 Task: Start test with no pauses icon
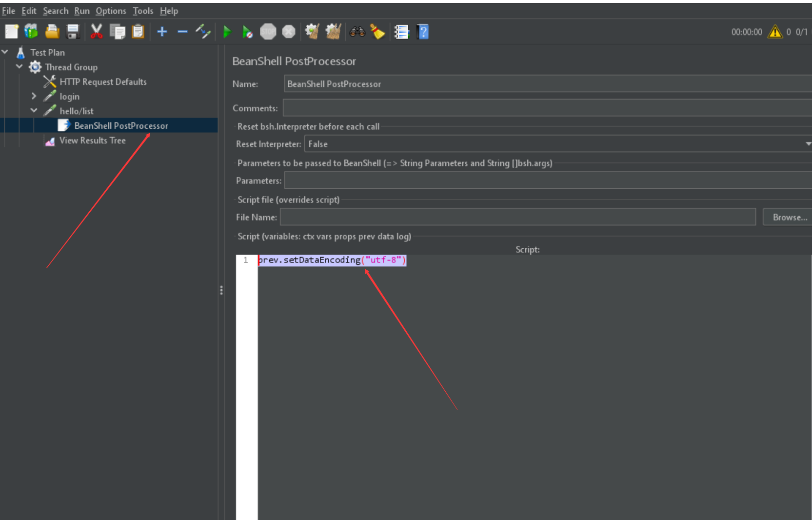[247, 32]
